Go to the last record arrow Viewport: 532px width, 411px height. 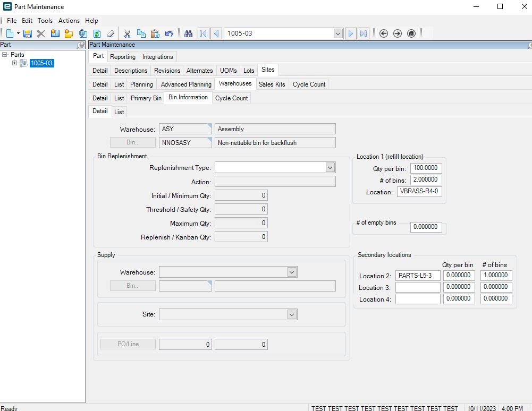point(364,33)
